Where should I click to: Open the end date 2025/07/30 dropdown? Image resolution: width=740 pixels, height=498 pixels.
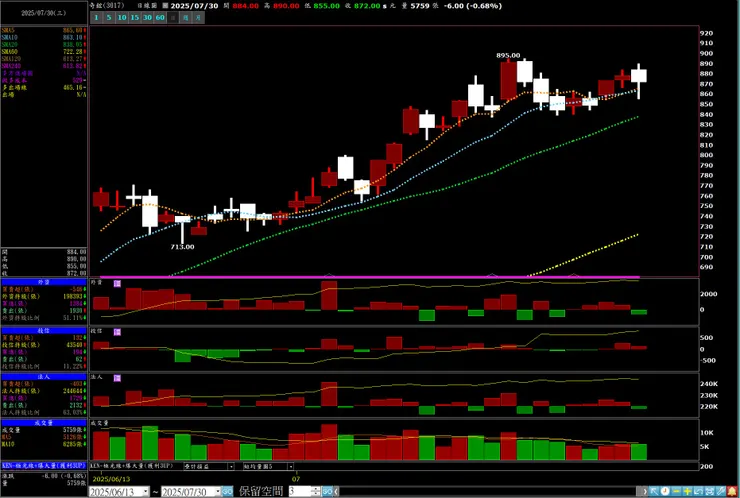click(x=218, y=491)
